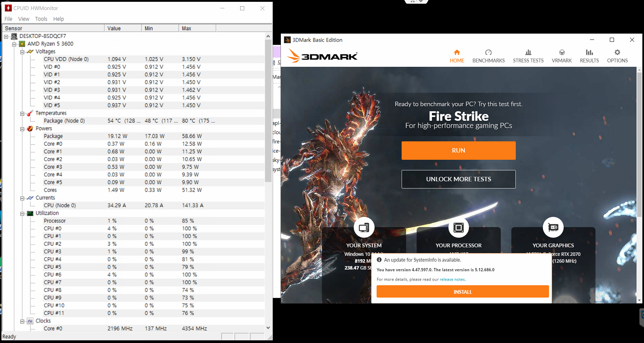Open the Help menu in HWMonitor
This screenshot has height=343, width=644.
[x=58, y=19]
